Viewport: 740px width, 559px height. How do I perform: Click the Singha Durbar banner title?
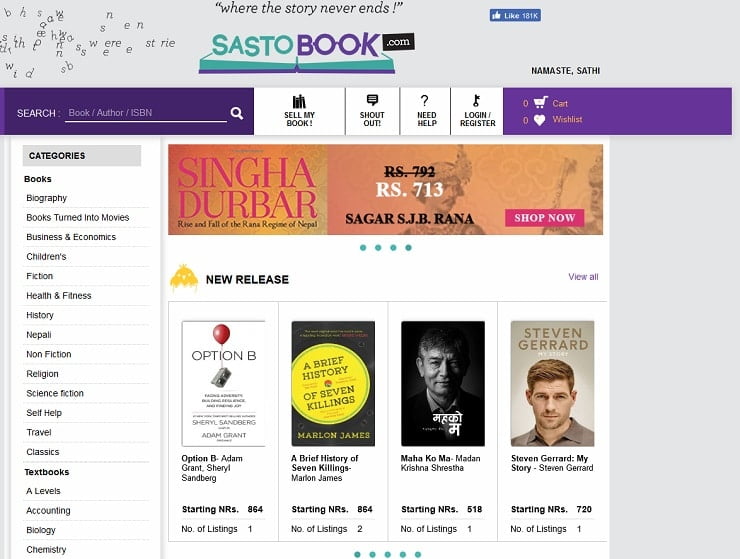pyautogui.click(x=247, y=188)
